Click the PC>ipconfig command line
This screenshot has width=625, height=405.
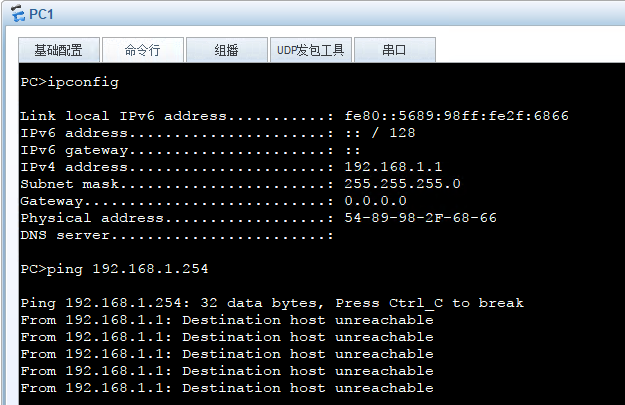click(70, 82)
